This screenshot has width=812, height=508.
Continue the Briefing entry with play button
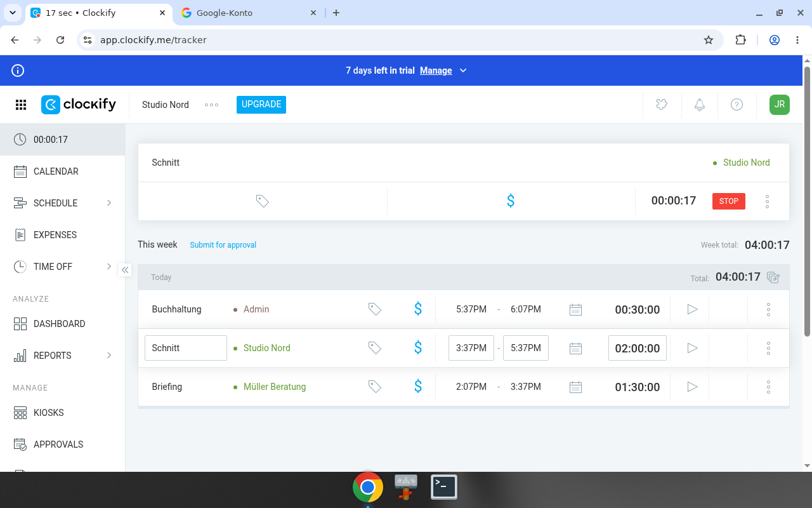692,387
